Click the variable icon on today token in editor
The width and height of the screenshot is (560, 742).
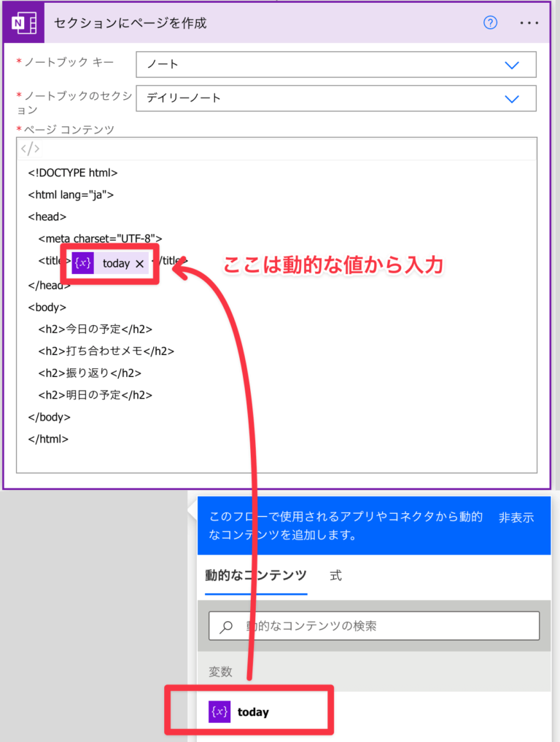(83, 263)
